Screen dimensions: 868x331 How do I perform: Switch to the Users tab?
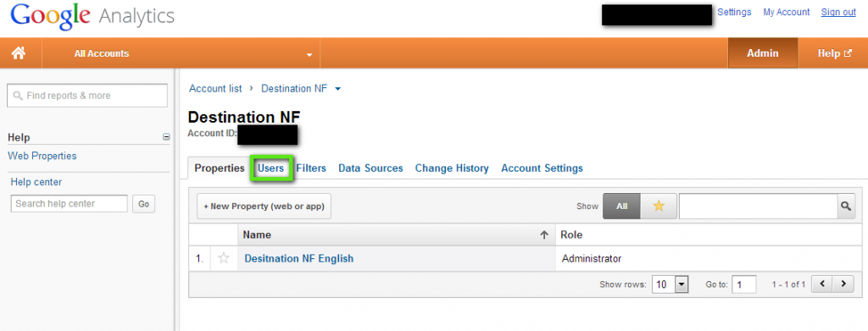pos(270,168)
